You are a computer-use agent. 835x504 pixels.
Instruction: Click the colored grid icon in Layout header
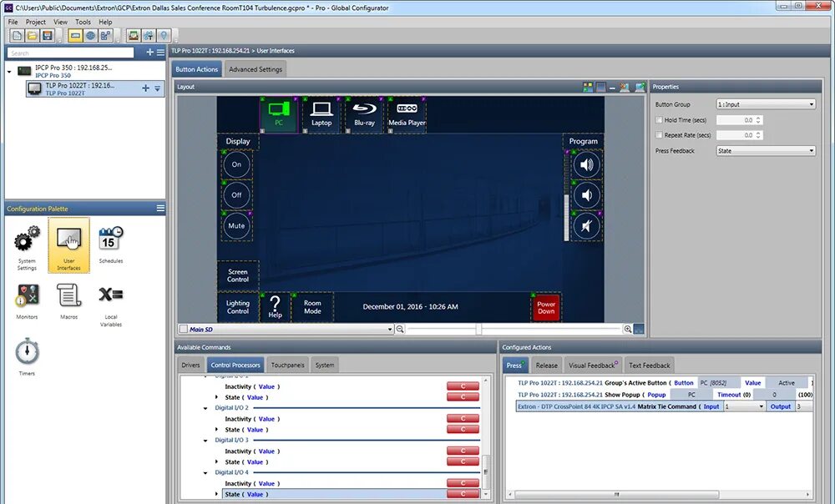[x=588, y=87]
